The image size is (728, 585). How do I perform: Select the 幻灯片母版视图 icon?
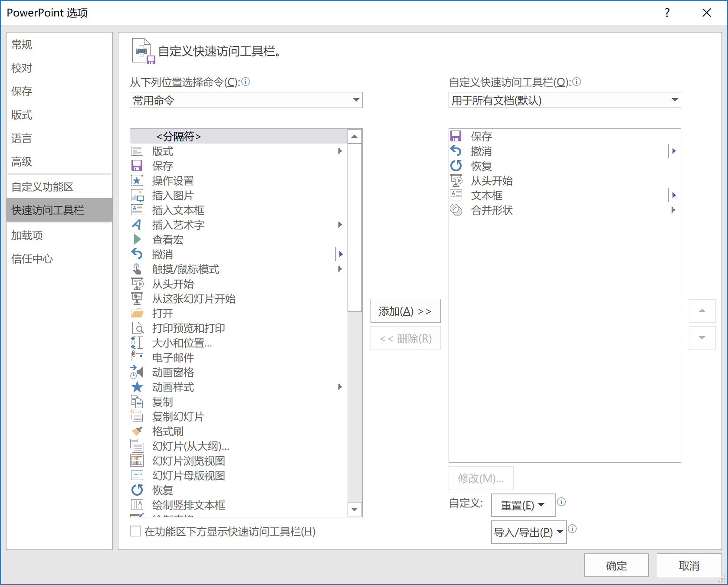137,475
